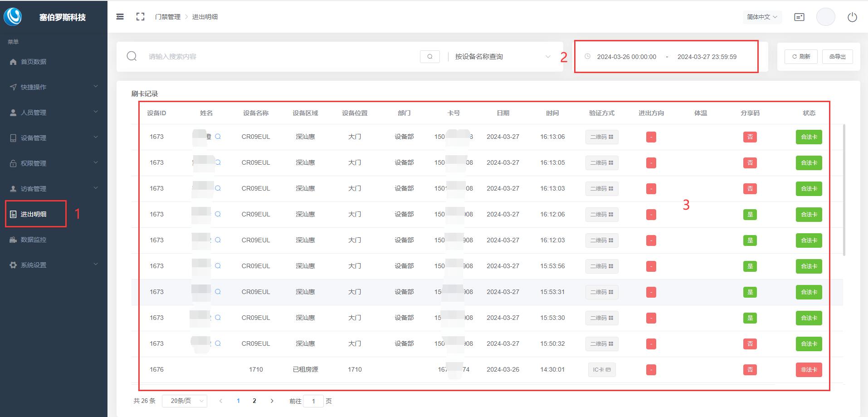This screenshot has height=417, width=868.
Task: Open the message panel icon in header
Action: tap(799, 17)
